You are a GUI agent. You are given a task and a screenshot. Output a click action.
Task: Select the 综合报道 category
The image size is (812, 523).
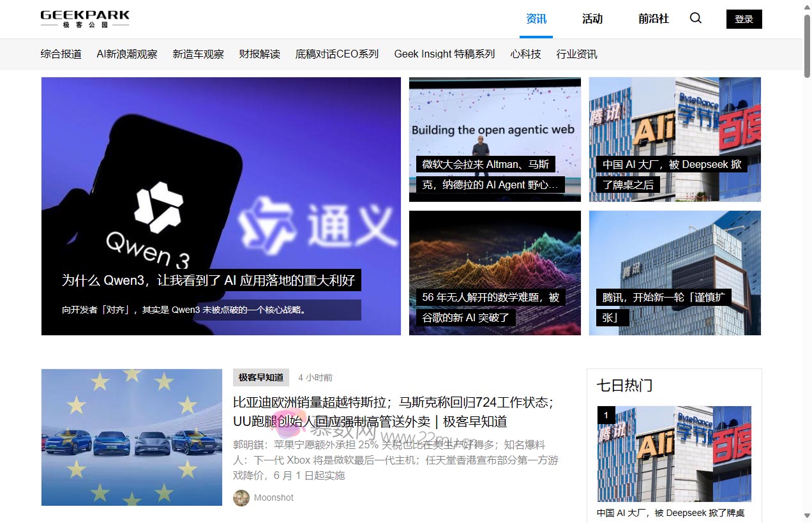[61, 54]
